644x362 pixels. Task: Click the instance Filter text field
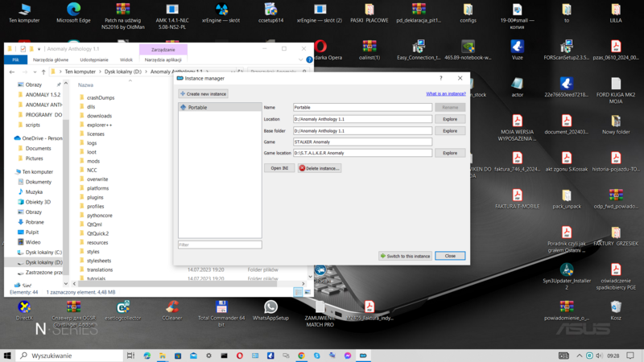pos(220,245)
